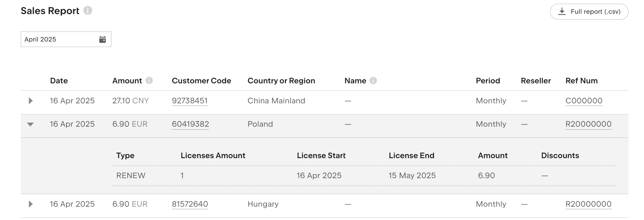Click the Date column header
The image size is (644, 220).
(59, 81)
